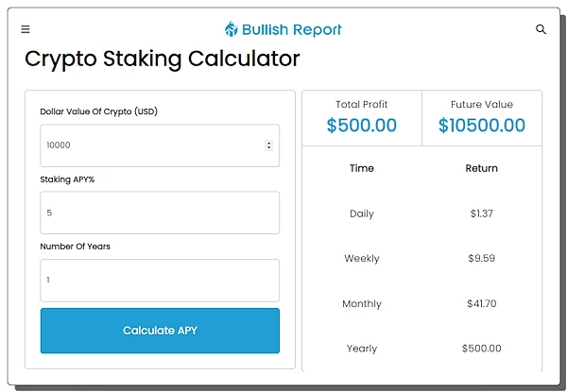
Task: Click the $1.37 daily return value
Action: coord(481,213)
